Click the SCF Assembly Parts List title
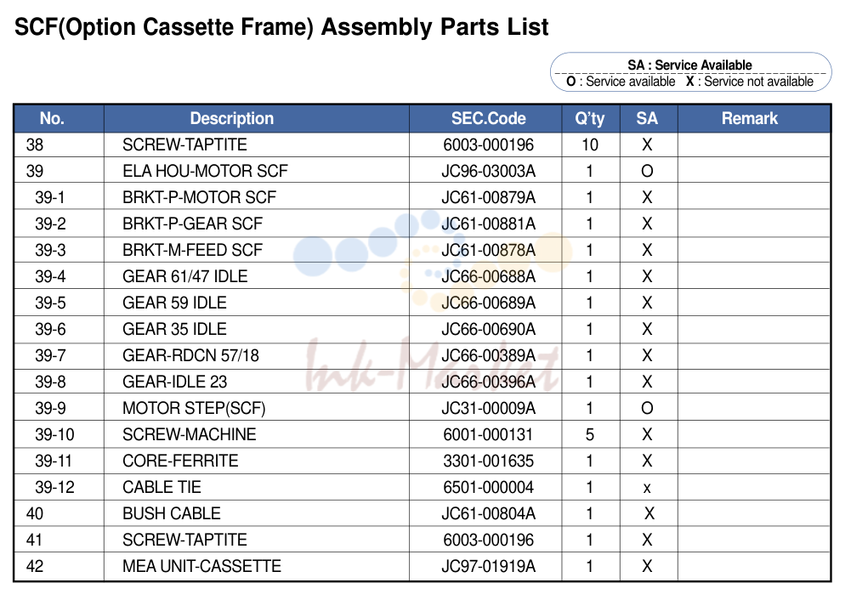 (281, 27)
